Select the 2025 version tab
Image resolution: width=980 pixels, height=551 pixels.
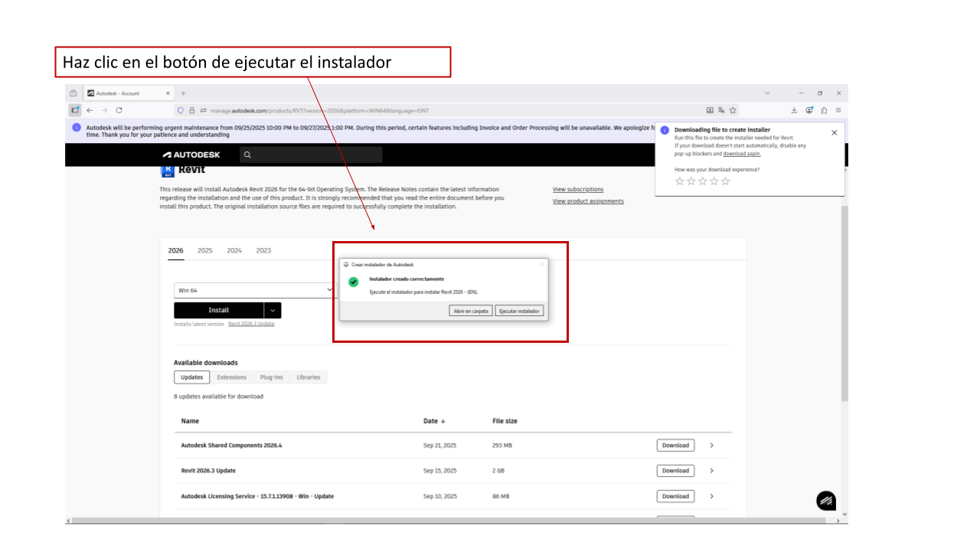[x=205, y=251]
